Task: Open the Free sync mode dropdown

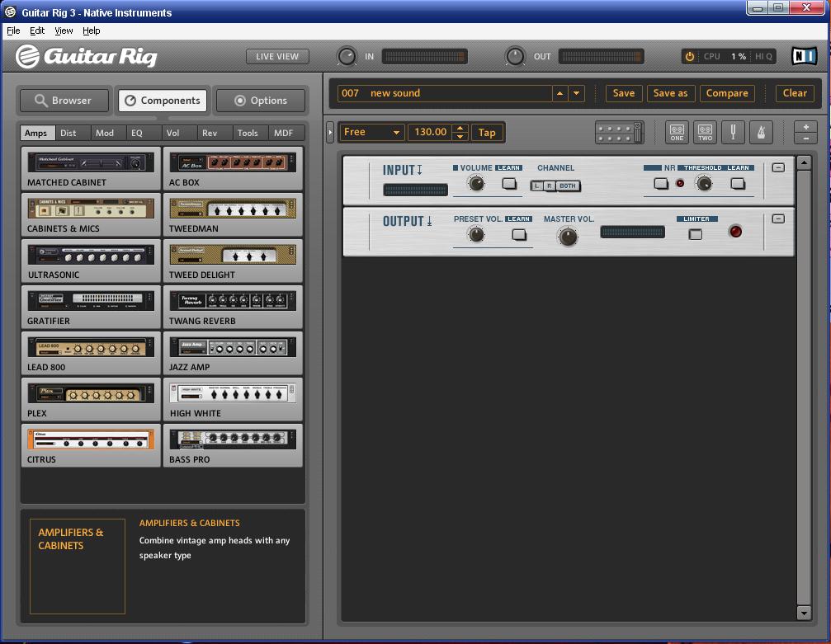Action: click(371, 132)
